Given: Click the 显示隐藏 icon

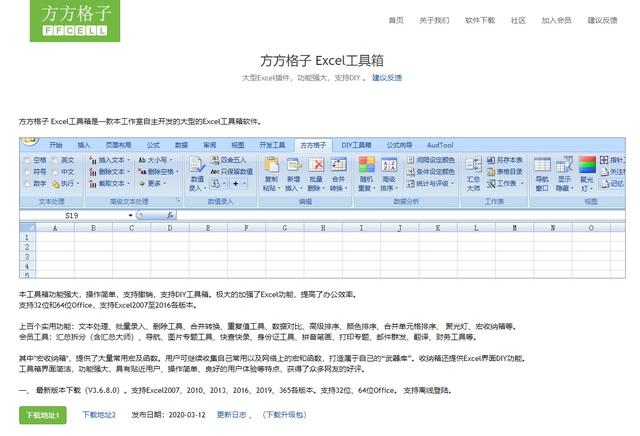Looking at the screenshot, I should [x=564, y=165].
